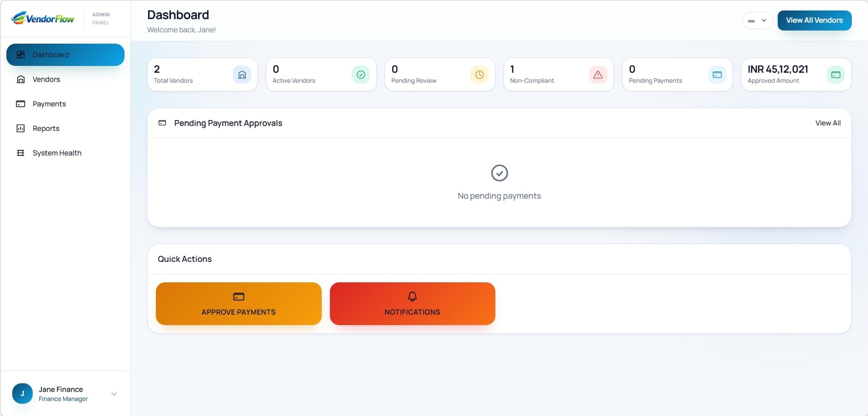This screenshot has height=416, width=868.
Task: Click the System Health icon
Action: 21,153
